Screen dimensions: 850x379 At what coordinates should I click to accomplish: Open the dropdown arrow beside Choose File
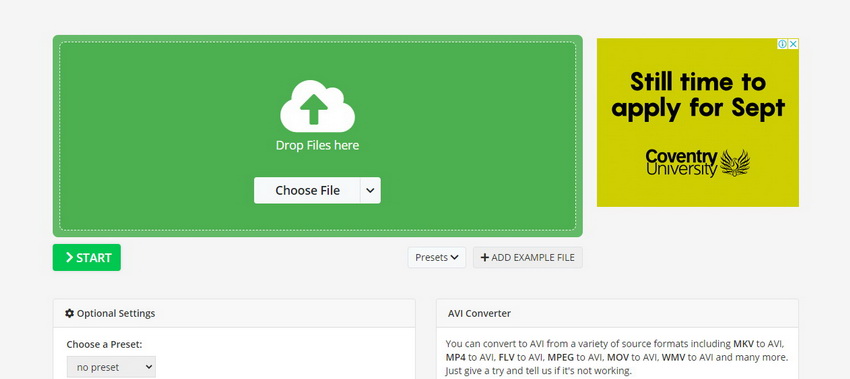pyautogui.click(x=370, y=190)
